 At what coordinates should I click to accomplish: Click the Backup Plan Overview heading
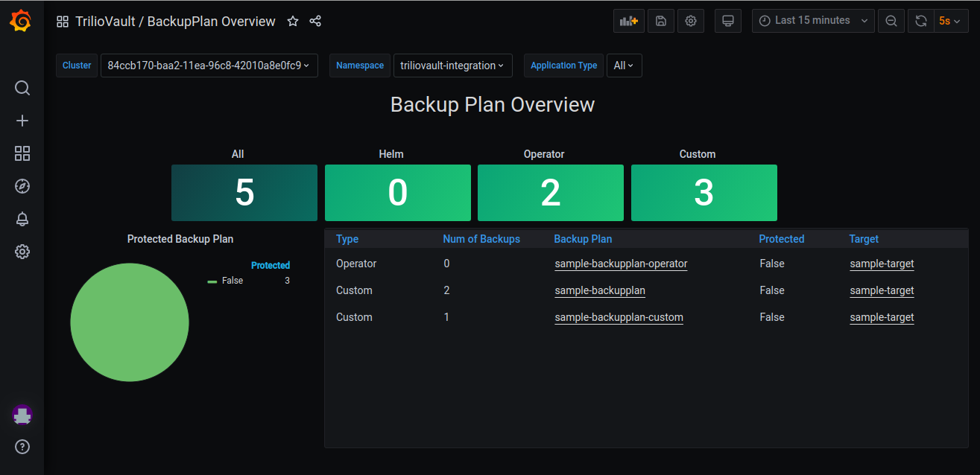[493, 104]
